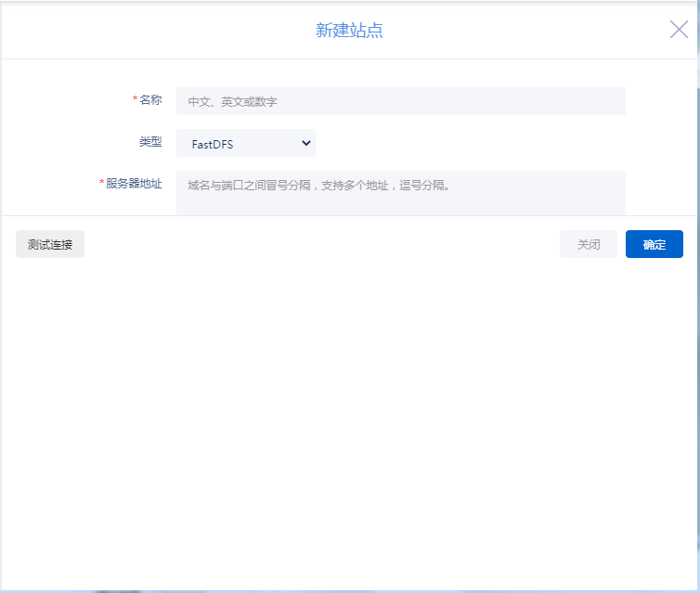The height and width of the screenshot is (593, 700).
Task: Click the red asterisk beside 服务器地址
Action: [102, 184]
